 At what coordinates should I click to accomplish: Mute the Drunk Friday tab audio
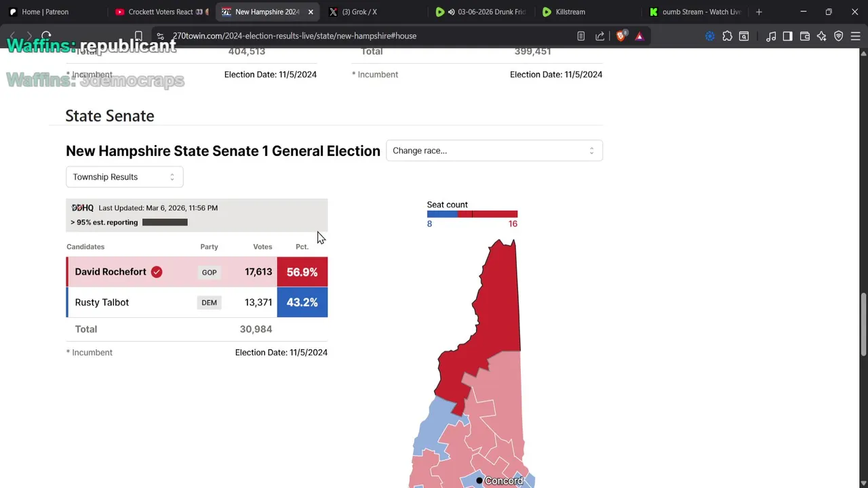pos(451,12)
